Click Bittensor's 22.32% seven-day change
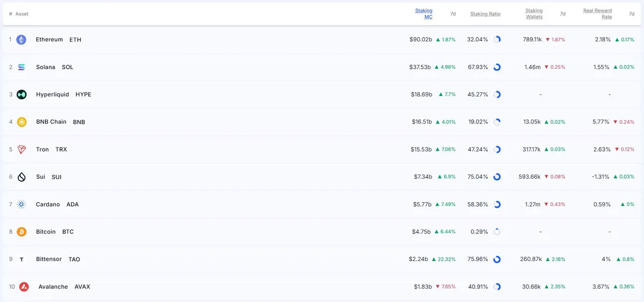Screen dimensions: 644x302 coord(443,260)
